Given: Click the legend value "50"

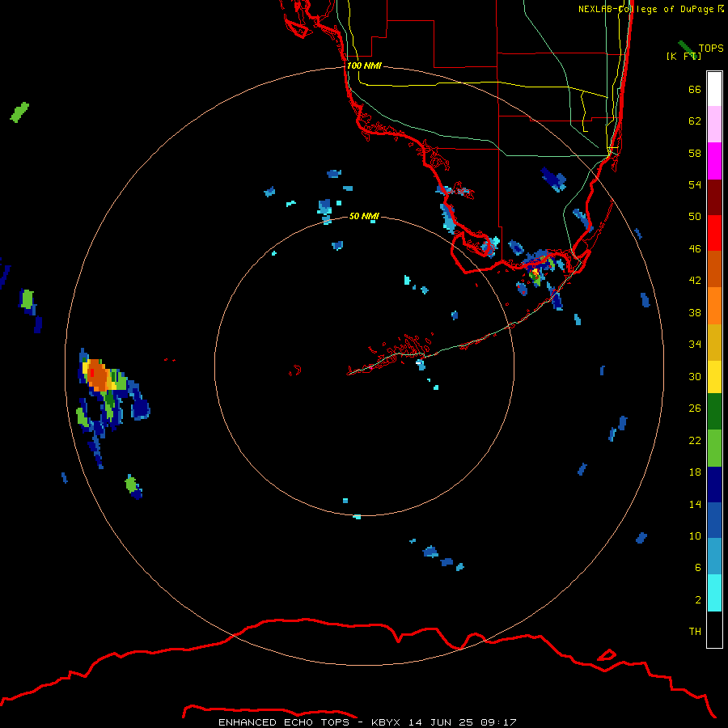Looking at the screenshot, I should tap(695, 217).
